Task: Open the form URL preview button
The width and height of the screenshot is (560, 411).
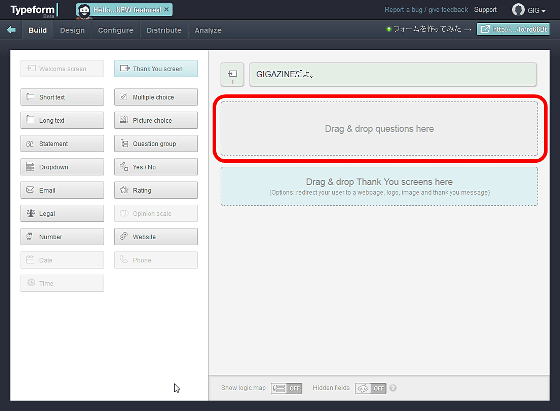Action: [x=513, y=29]
